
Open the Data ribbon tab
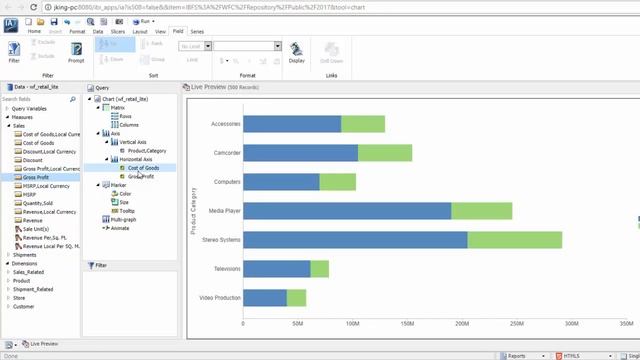pos(98,31)
